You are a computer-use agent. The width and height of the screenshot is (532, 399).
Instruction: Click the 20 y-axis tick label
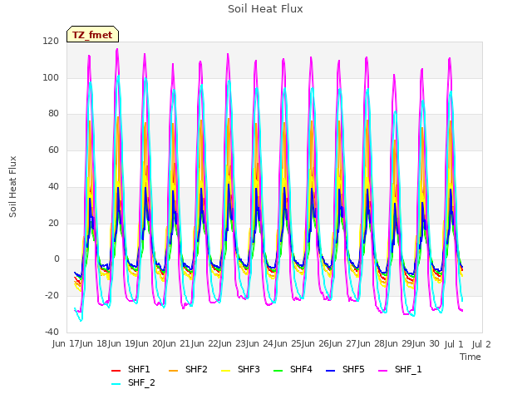53,223
